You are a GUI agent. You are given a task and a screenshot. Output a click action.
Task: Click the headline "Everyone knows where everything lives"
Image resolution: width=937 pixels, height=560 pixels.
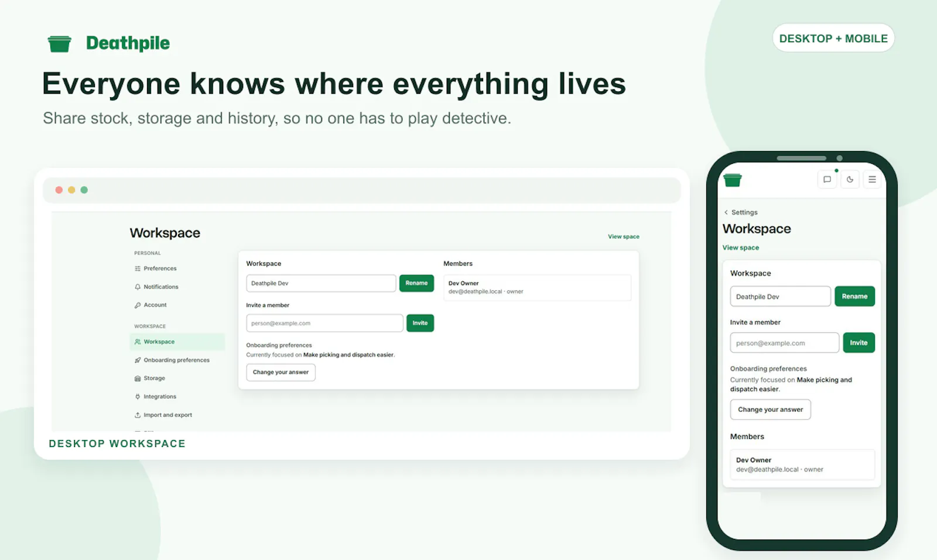[x=334, y=84]
